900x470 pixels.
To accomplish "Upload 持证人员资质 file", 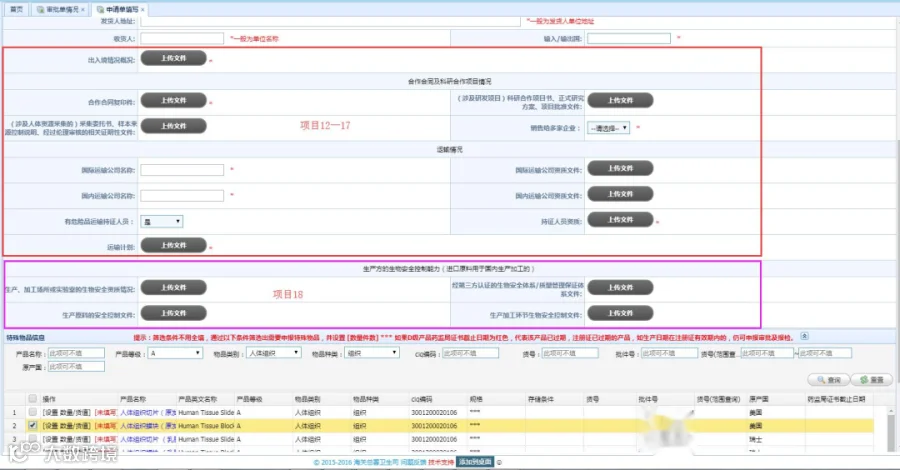I will click(x=620, y=220).
